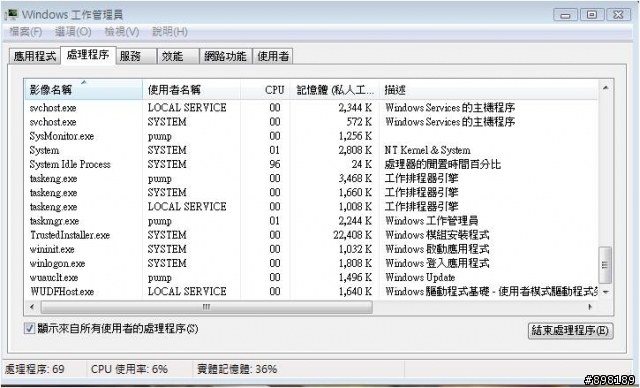This screenshot has width=640, height=388.
Task: Open the 說明(H) menu
Action: point(170,31)
